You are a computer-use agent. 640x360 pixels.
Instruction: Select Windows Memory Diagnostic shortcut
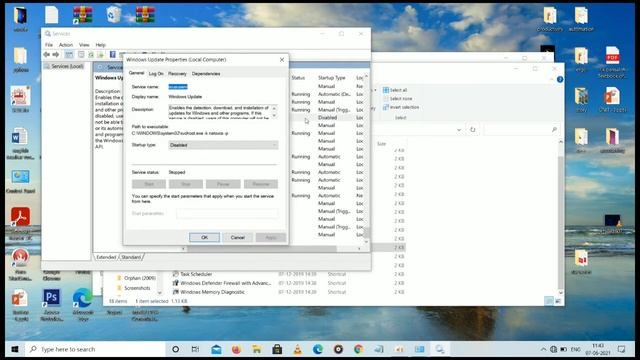pyautogui.click(x=208, y=292)
